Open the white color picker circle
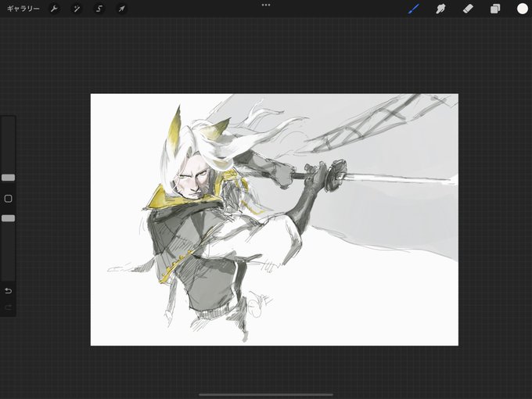 click(x=522, y=9)
